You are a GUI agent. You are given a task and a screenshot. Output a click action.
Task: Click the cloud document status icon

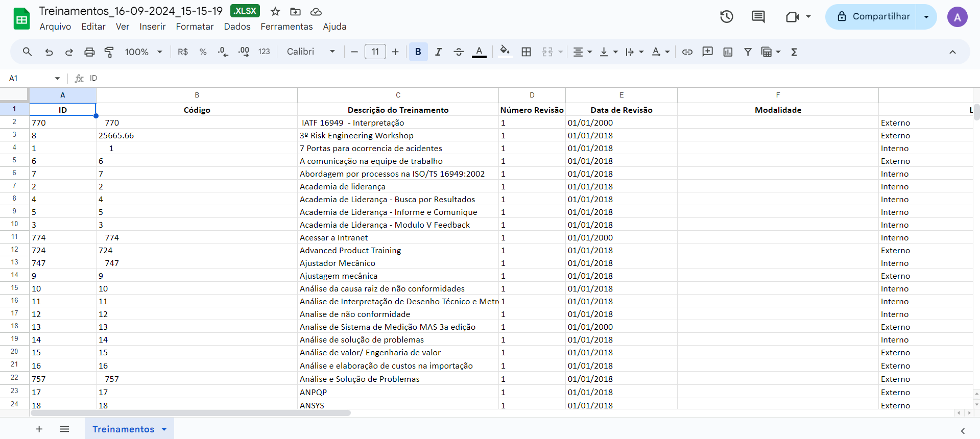coord(316,11)
